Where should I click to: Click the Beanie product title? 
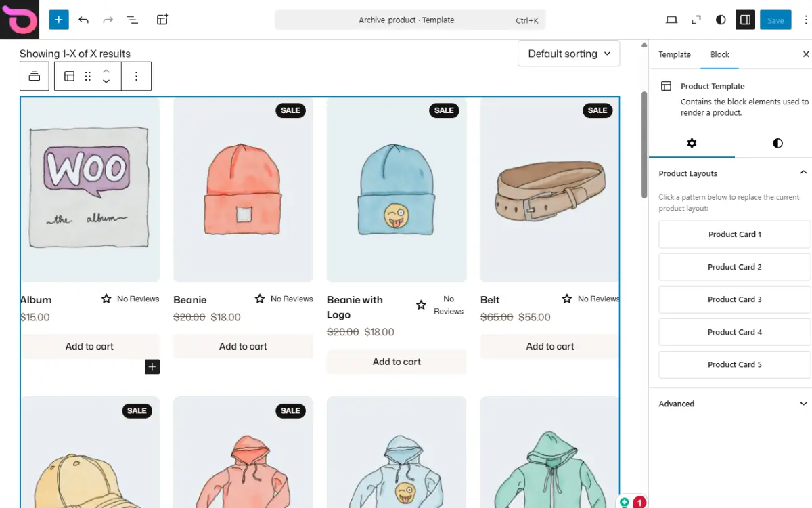[x=190, y=300]
